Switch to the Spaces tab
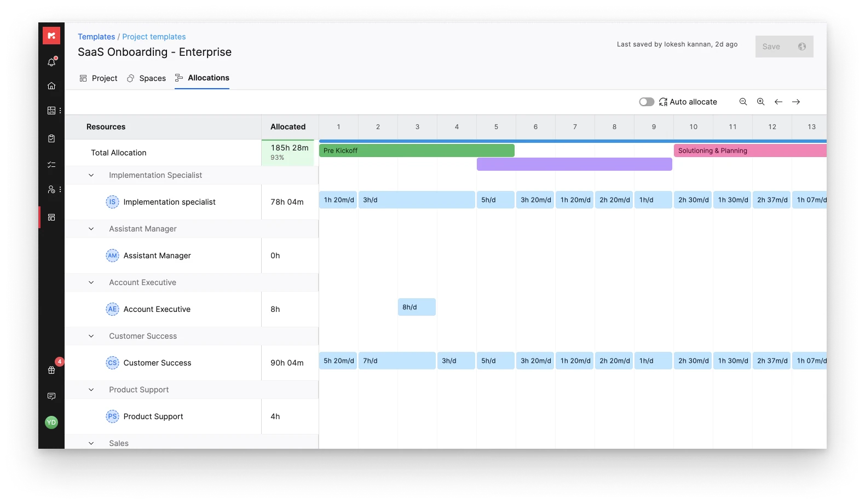Image resolution: width=865 pixels, height=504 pixels. coord(146,78)
